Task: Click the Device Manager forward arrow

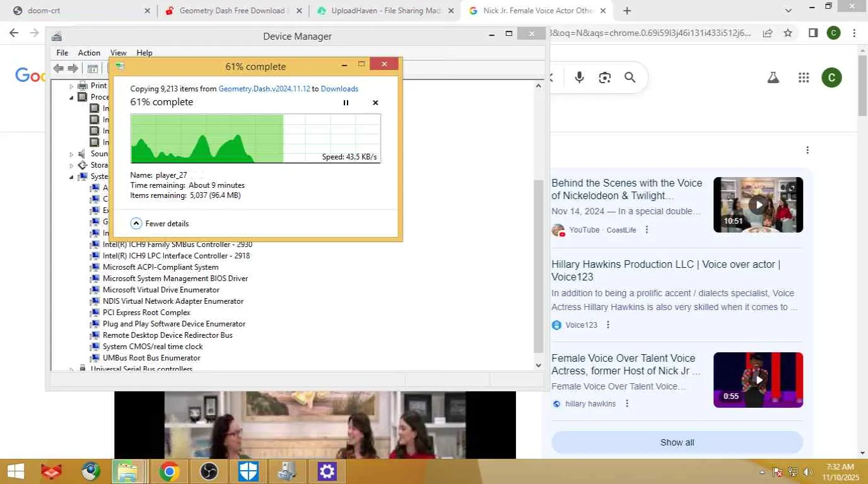Action: [x=73, y=68]
